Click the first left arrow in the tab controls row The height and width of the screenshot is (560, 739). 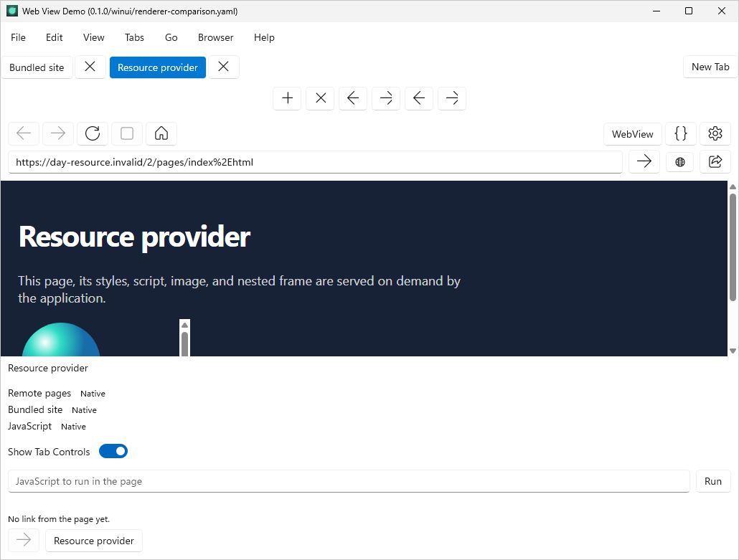353,98
